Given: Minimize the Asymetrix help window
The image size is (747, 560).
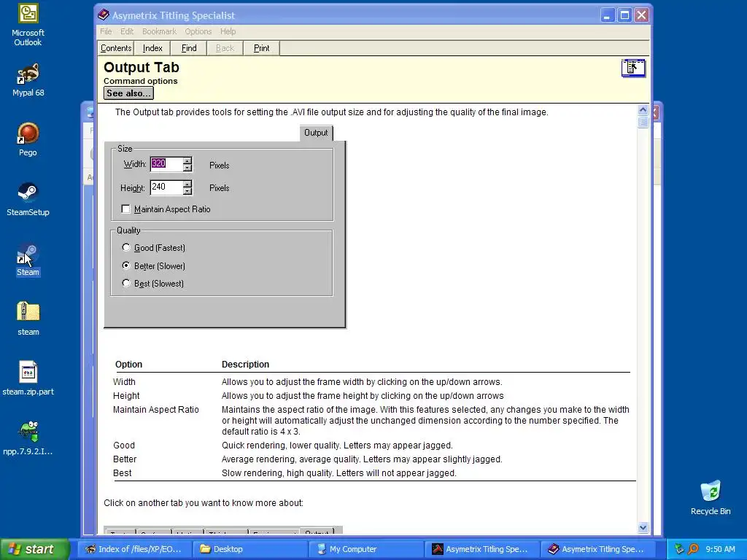Looking at the screenshot, I should click(607, 15).
